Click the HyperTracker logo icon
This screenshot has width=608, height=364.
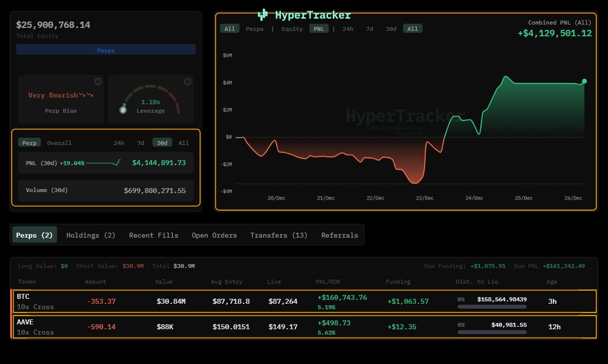coord(262,15)
